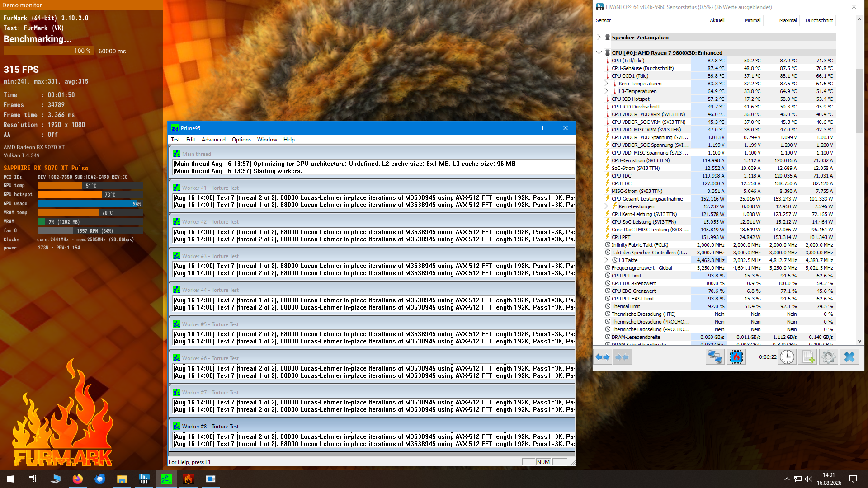Image resolution: width=868 pixels, height=488 pixels.
Task: Click Worker #2 - Torture Test title bar
Action: [372, 222]
